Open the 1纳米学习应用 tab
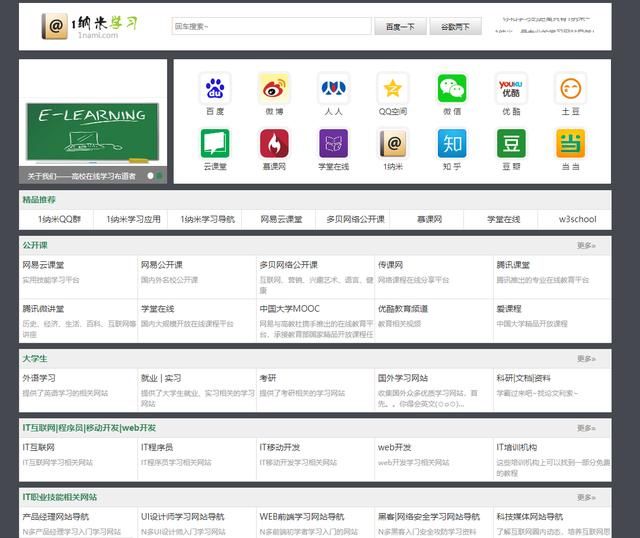The height and width of the screenshot is (538, 640). coord(133,219)
